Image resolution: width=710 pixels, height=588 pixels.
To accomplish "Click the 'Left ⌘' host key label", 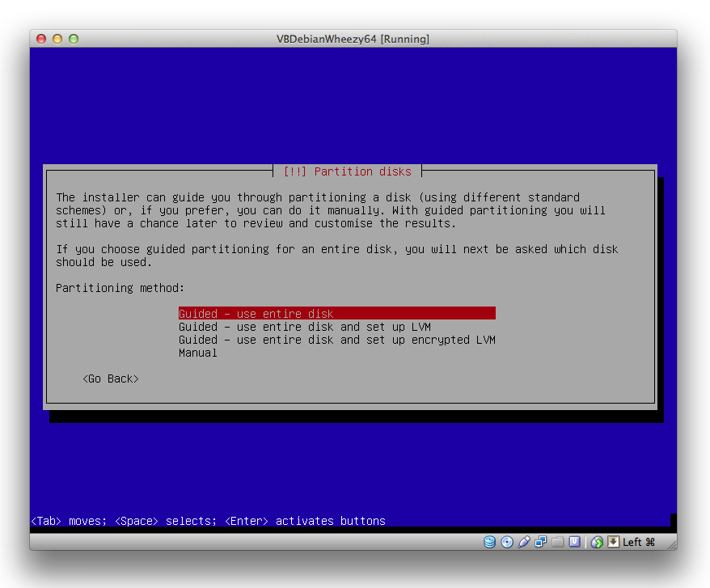I will pos(639,542).
